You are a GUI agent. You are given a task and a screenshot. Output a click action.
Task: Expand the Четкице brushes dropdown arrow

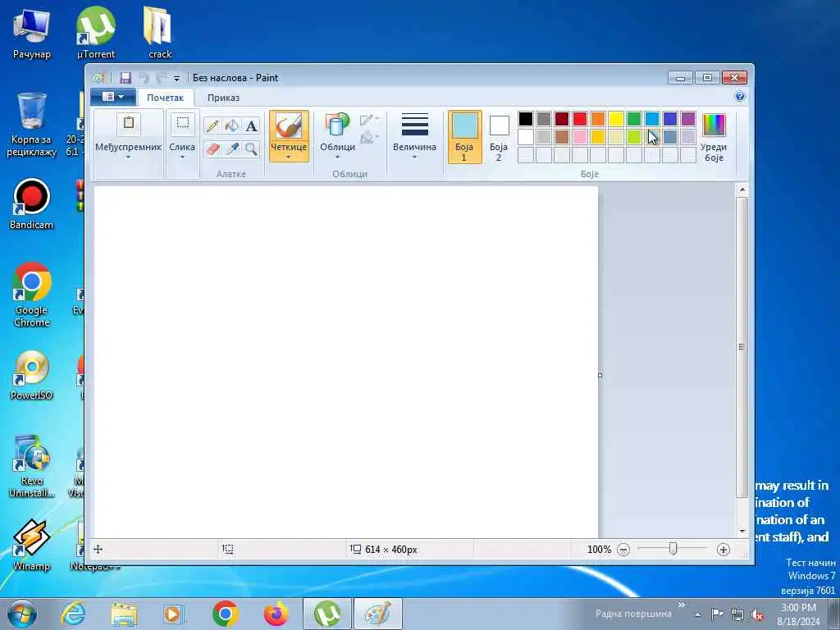pos(289,157)
